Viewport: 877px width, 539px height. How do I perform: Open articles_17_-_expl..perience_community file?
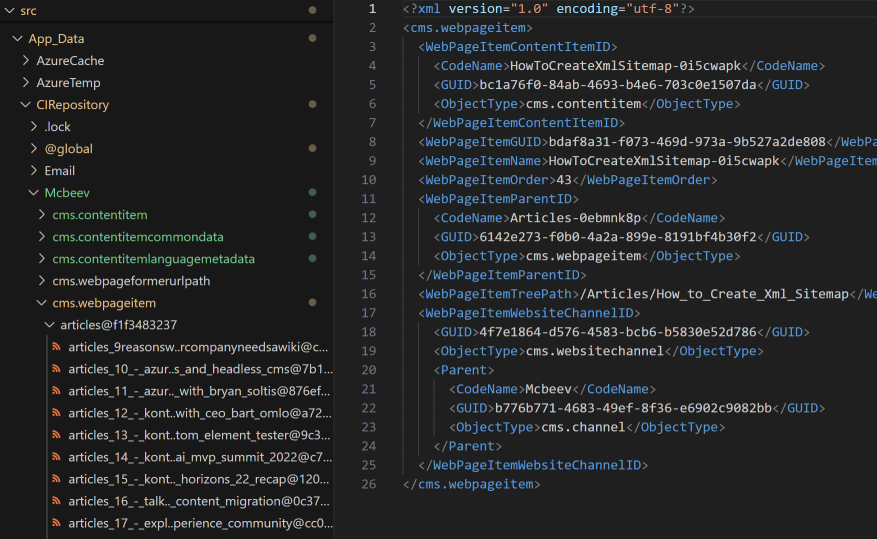tap(200, 523)
